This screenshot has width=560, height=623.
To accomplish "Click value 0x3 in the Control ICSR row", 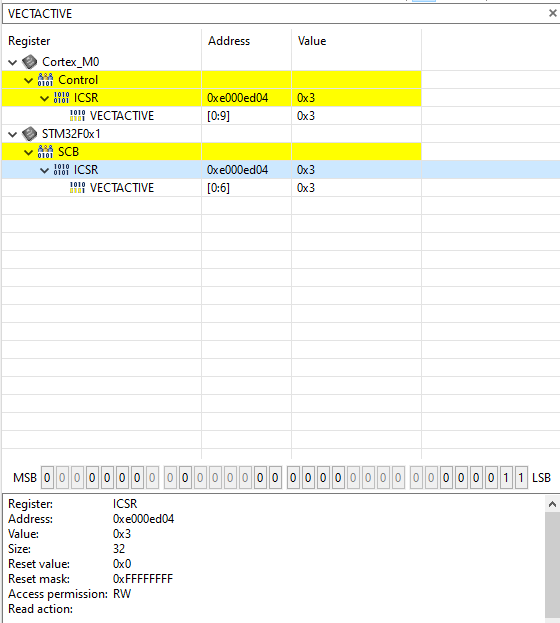I will (306, 98).
